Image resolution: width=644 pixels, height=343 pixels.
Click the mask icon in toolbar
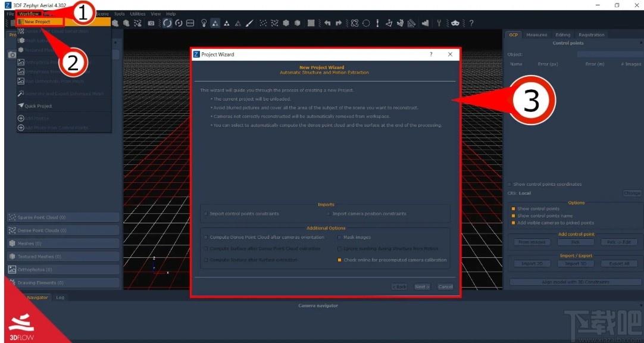coord(455,23)
